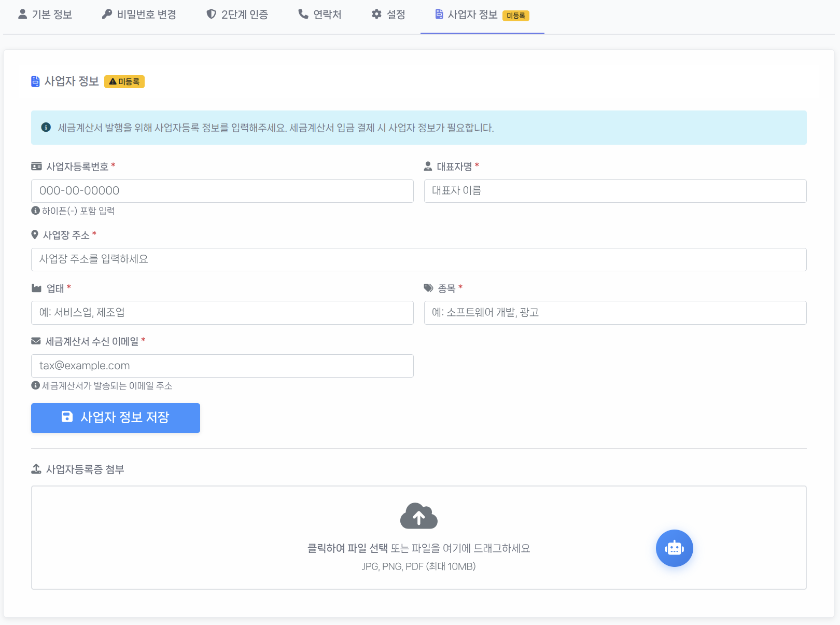Click the person icon next to 대표자명
840x625 pixels.
click(x=427, y=166)
